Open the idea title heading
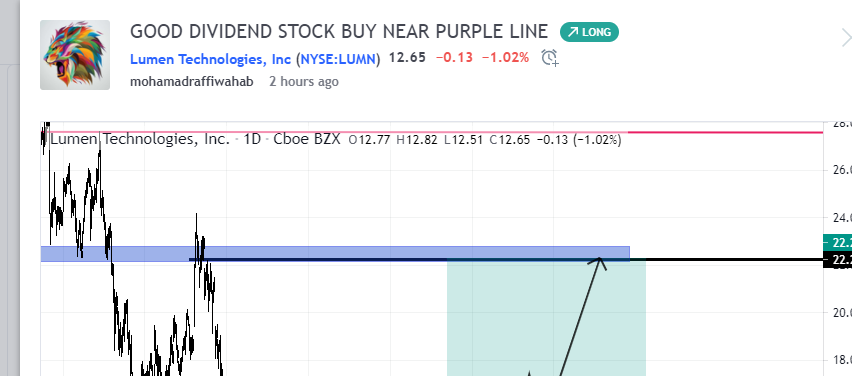The width and height of the screenshot is (852, 376). click(339, 32)
